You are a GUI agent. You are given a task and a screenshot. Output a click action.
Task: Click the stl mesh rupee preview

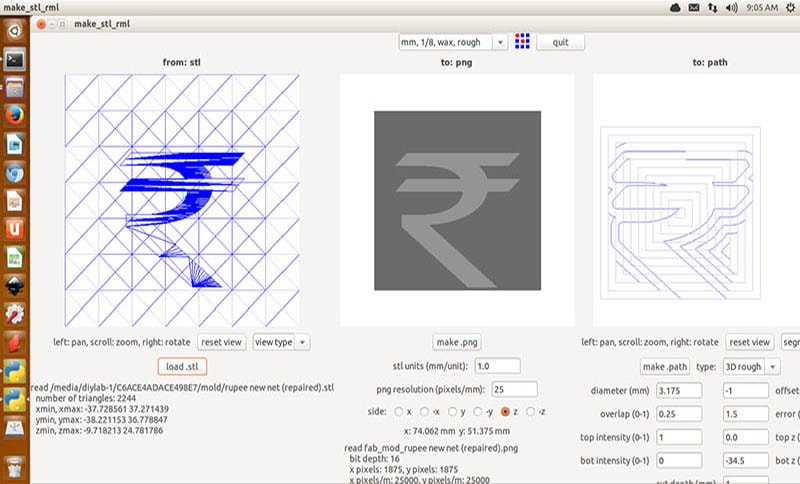pyautogui.click(x=182, y=200)
